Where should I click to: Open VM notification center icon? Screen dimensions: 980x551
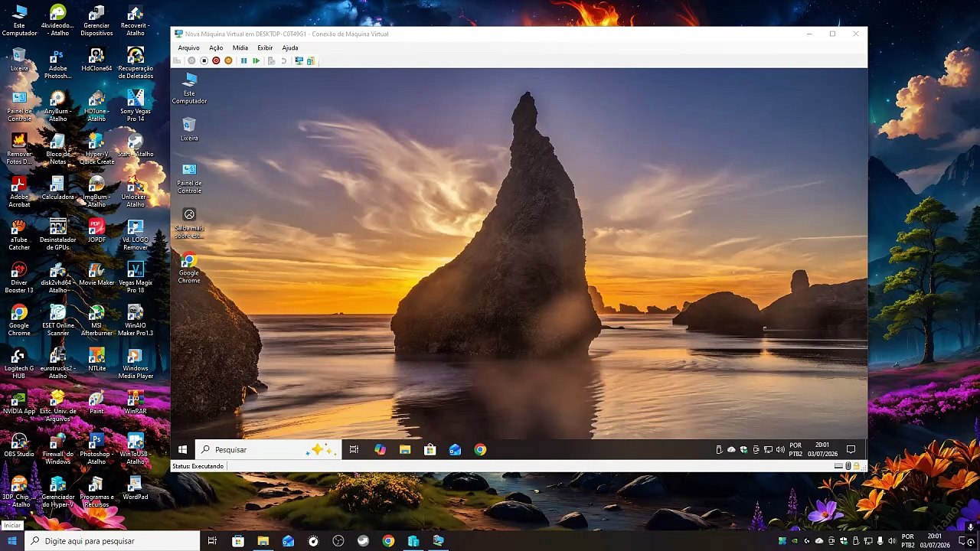pos(851,449)
